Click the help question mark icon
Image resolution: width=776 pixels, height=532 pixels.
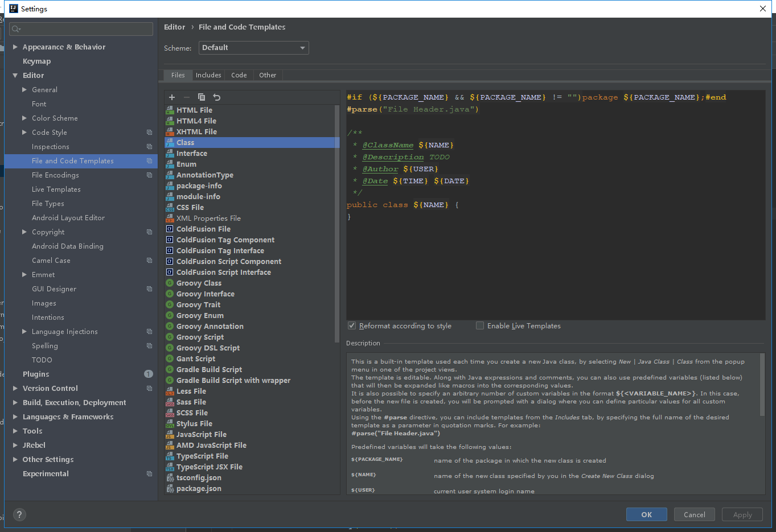(19, 515)
